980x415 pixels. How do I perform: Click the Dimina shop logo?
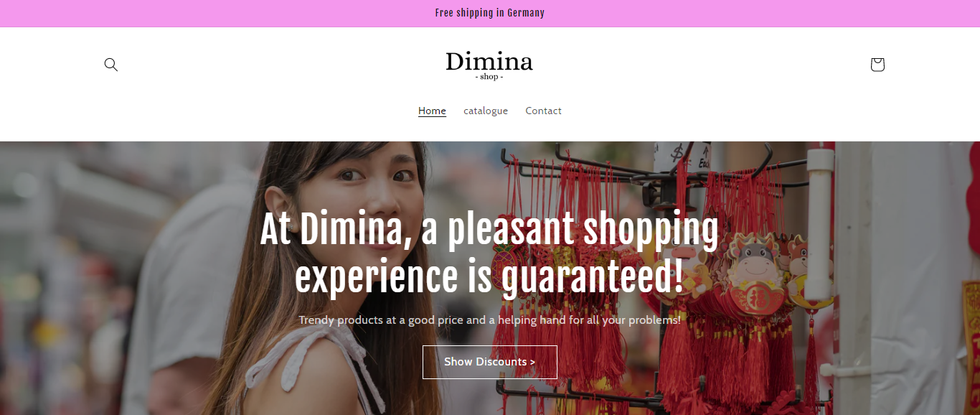pyautogui.click(x=489, y=65)
